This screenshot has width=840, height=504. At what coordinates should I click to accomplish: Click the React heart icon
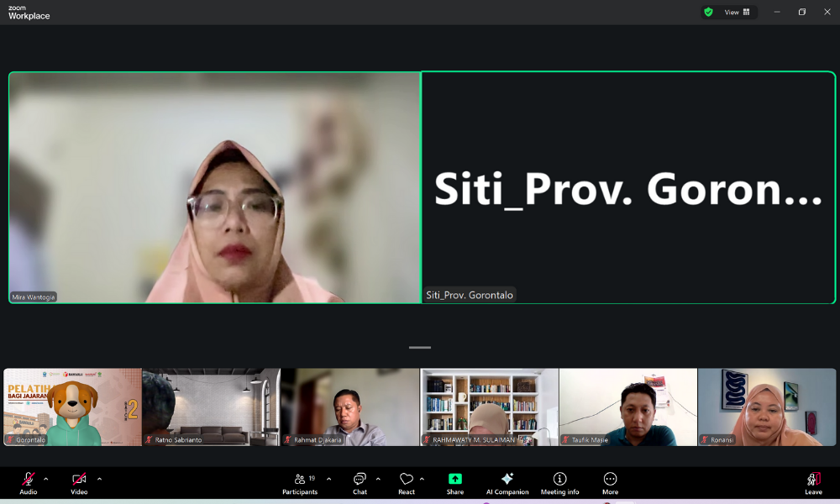[407, 479]
